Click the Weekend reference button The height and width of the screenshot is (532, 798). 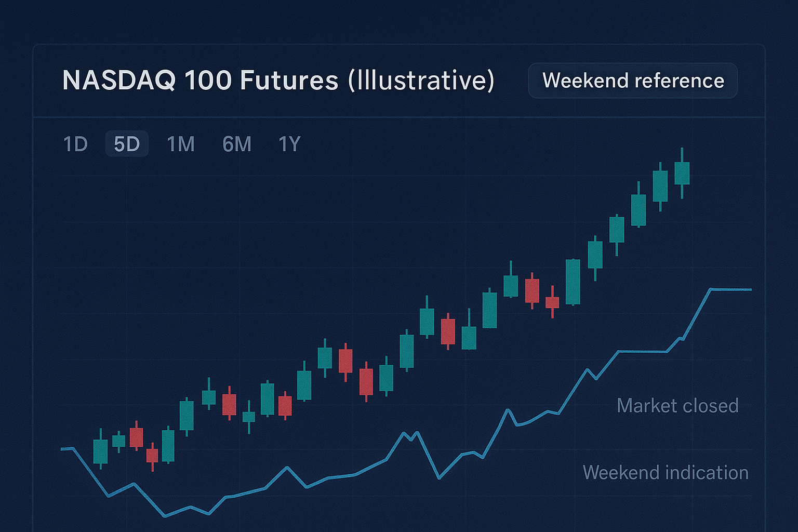pos(633,81)
